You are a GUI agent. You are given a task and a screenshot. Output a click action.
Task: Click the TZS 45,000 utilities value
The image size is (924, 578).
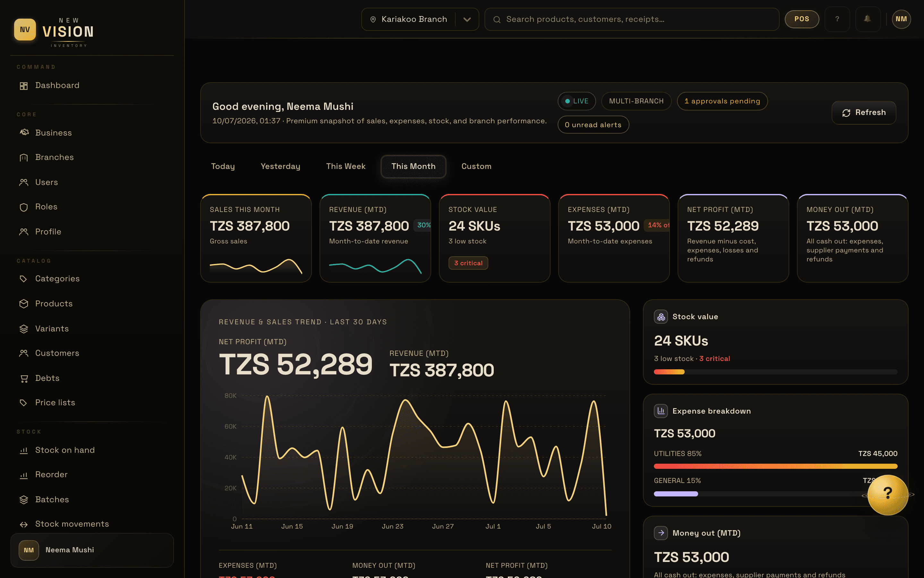pos(878,453)
